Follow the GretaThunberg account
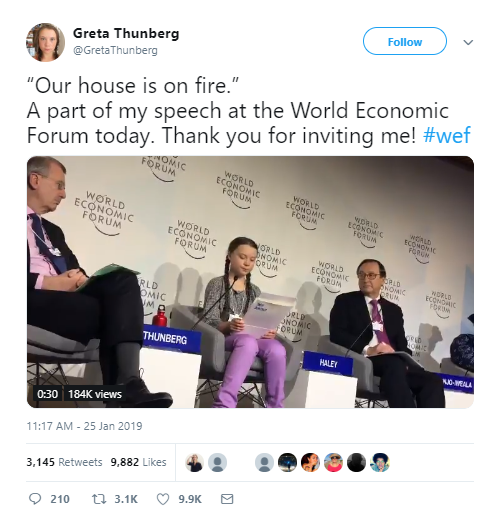This screenshot has height=521, width=504. tap(405, 41)
